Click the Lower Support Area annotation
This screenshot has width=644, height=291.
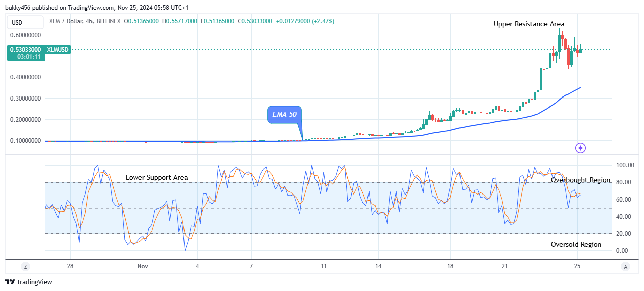point(157,177)
